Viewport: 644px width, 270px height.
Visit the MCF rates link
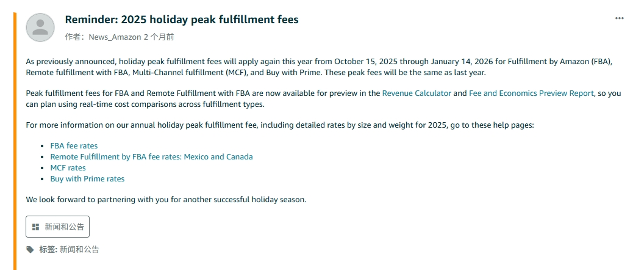coord(68,168)
